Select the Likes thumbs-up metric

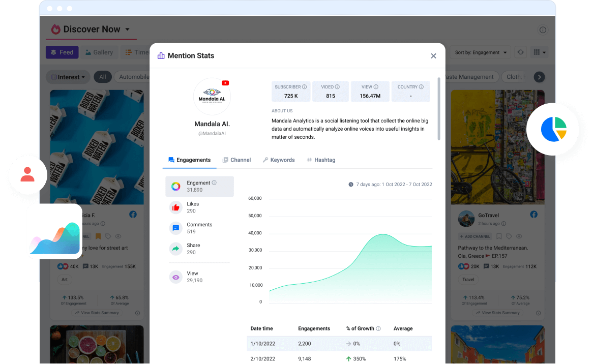pos(176,207)
